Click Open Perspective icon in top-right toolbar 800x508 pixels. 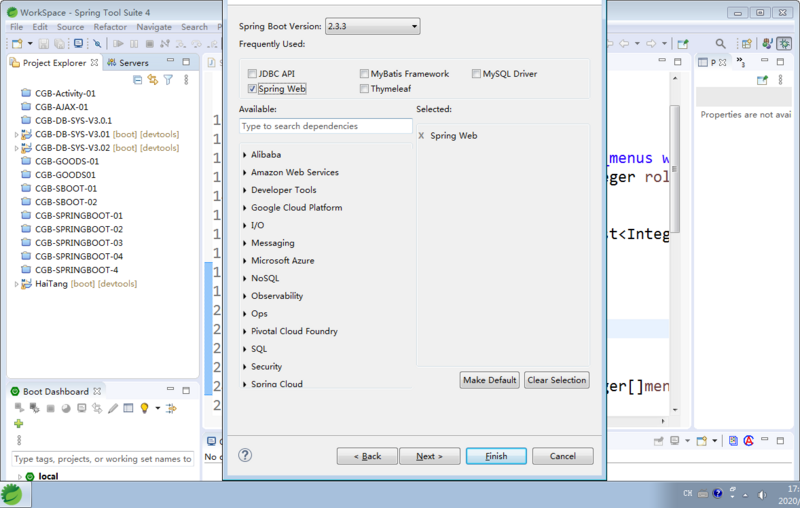pyautogui.click(x=746, y=44)
